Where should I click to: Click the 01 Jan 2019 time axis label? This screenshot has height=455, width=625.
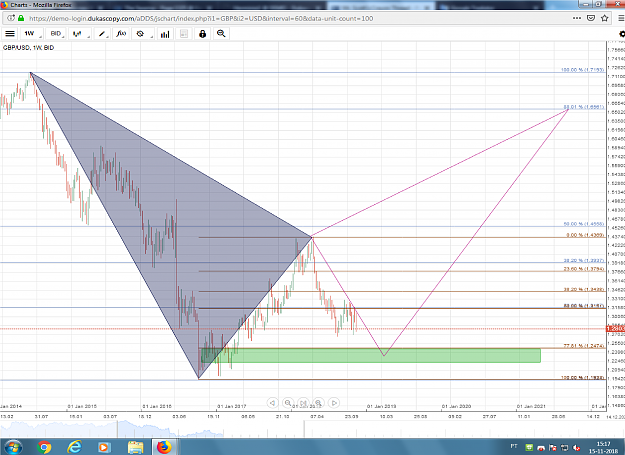(x=381, y=406)
